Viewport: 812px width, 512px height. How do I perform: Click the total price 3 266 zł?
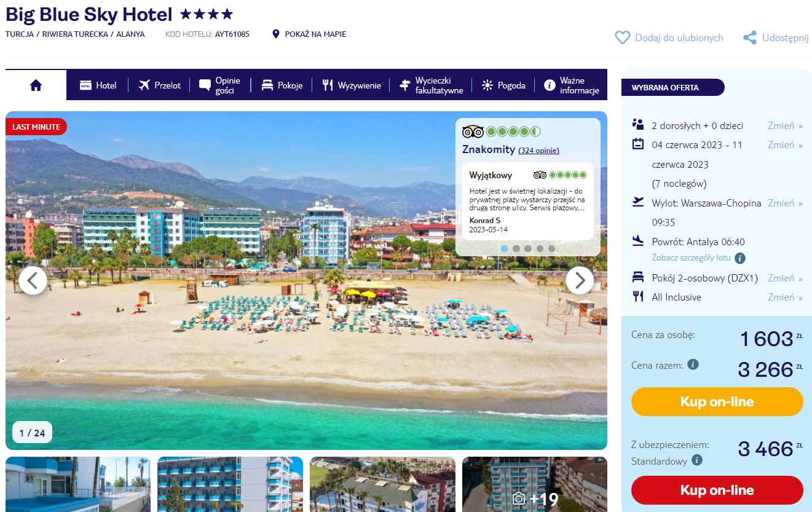(771, 369)
